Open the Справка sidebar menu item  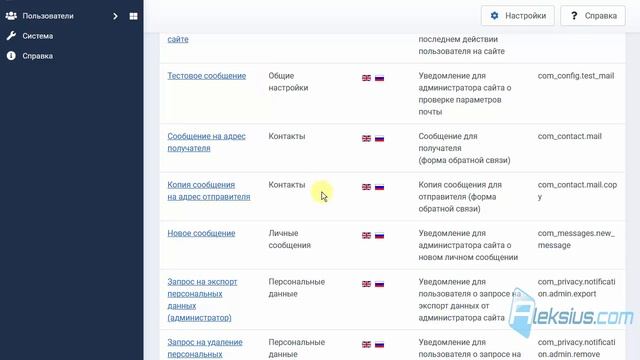(38, 56)
